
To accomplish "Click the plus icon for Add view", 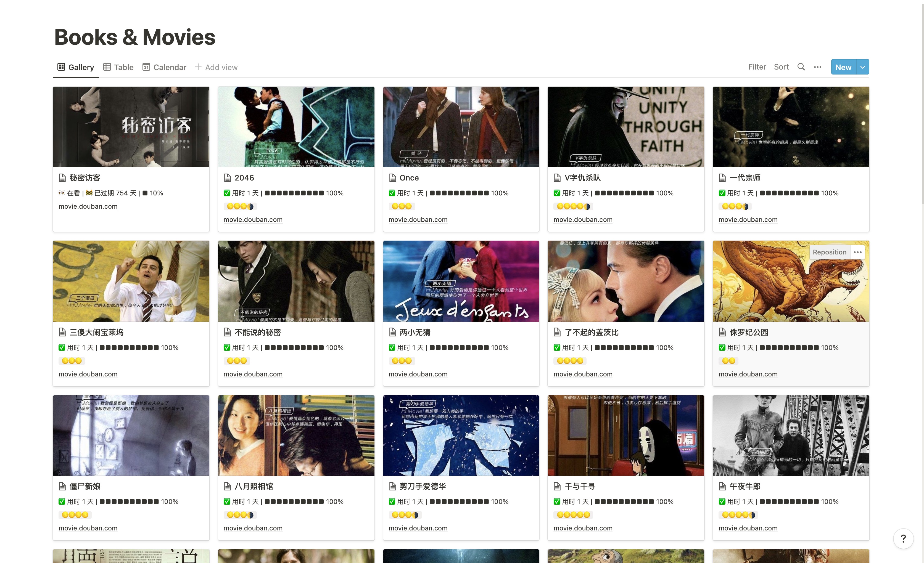I will point(198,67).
